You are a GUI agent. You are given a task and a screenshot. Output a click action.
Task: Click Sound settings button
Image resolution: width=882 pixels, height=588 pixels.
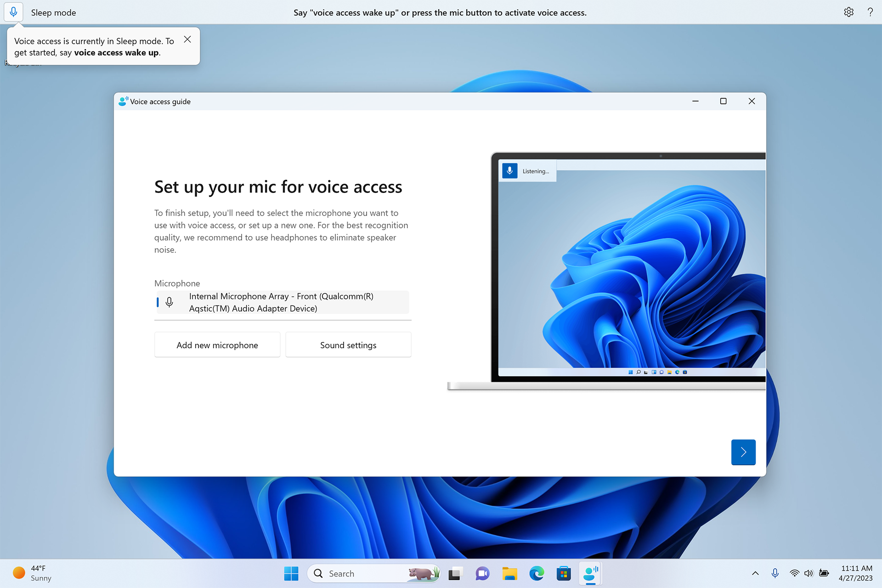pos(347,345)
